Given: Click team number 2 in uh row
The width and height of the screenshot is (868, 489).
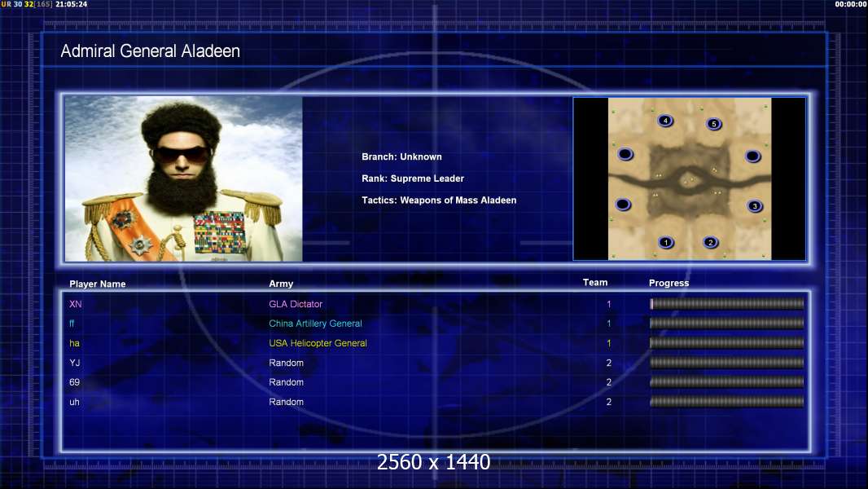Looking at the screenshot, I should point(609,402).
